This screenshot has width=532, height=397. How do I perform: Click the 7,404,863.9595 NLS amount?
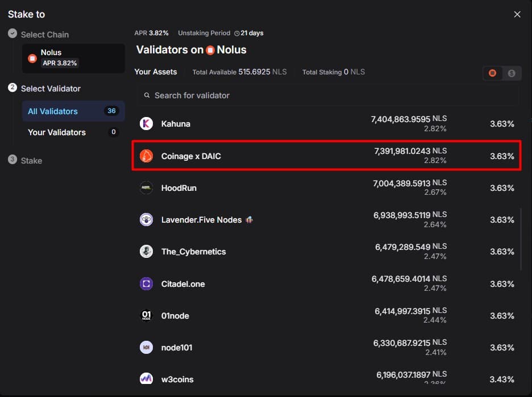pos(409,119)
